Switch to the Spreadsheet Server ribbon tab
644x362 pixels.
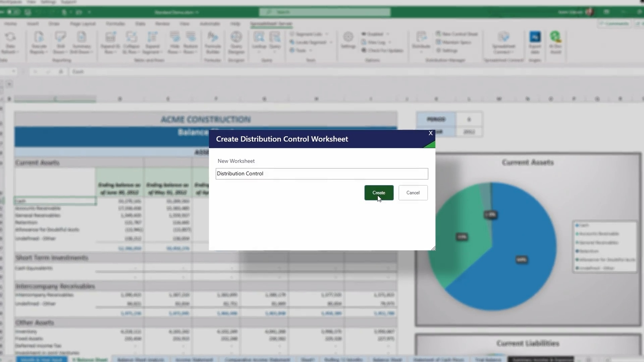click(x=271, y=24)
